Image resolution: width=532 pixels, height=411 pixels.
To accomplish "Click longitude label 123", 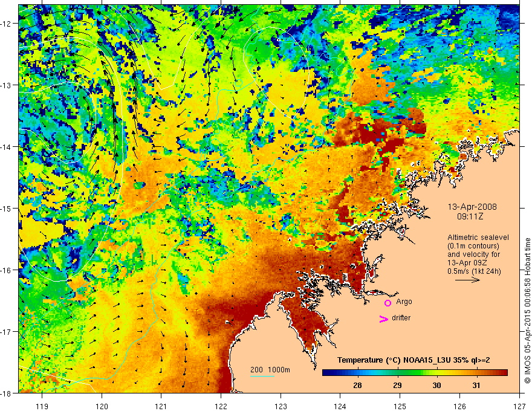I will [281, 406].
